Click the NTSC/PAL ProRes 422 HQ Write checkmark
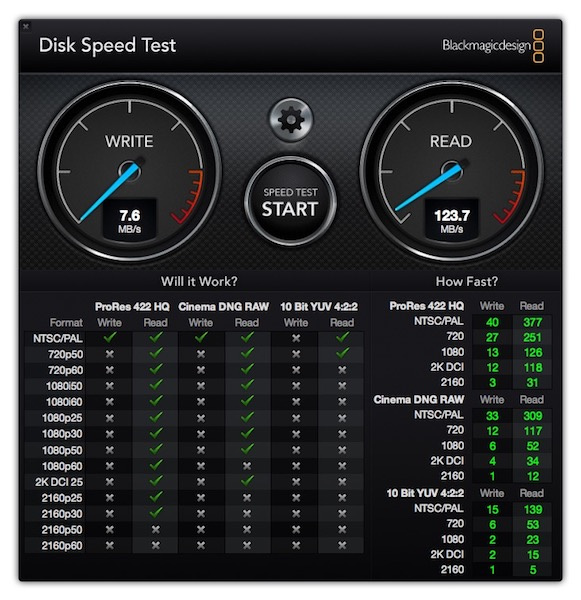The width and height of the screenshot is (581, 600). [x=109, y=338]
